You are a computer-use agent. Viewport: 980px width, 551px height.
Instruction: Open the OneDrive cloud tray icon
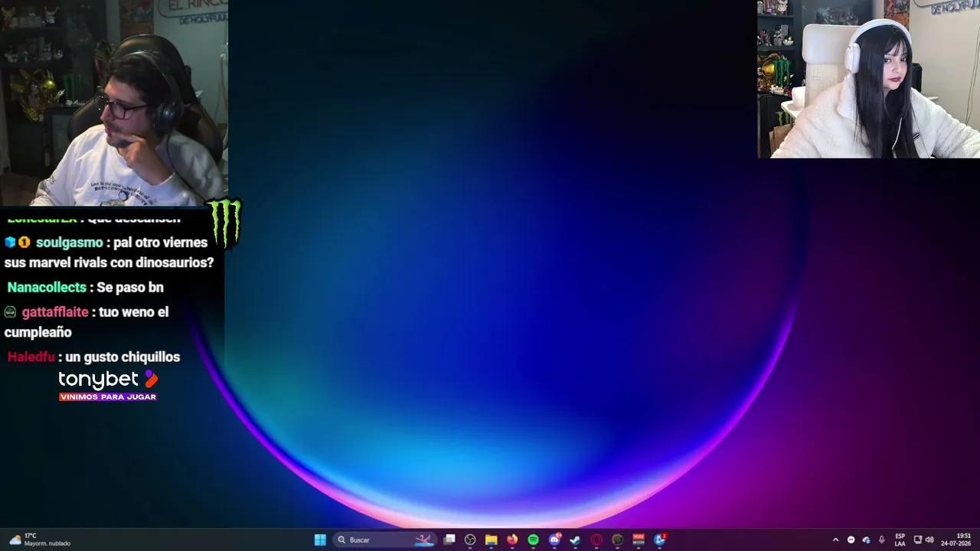tap(866, 540)
